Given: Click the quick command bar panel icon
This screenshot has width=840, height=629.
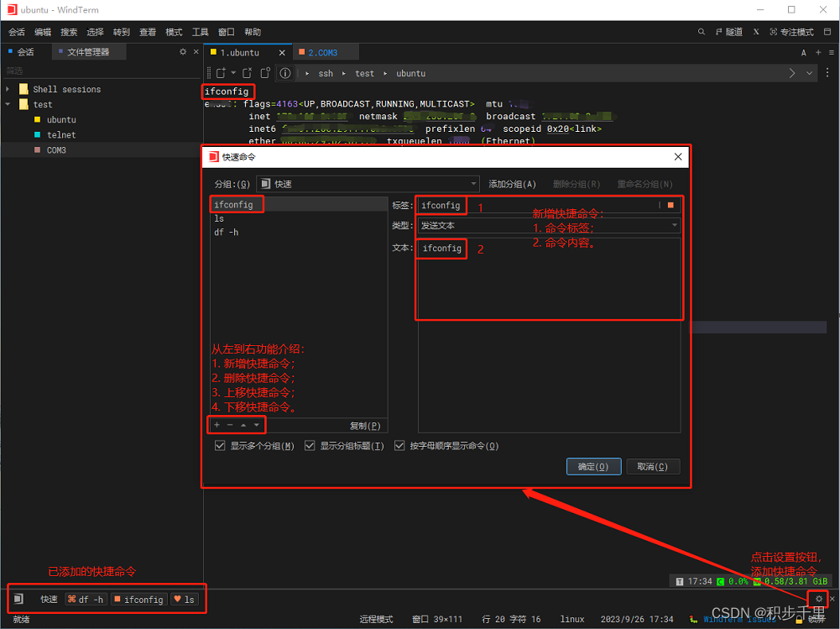Looking at the screenshot, I should point(18,599).
